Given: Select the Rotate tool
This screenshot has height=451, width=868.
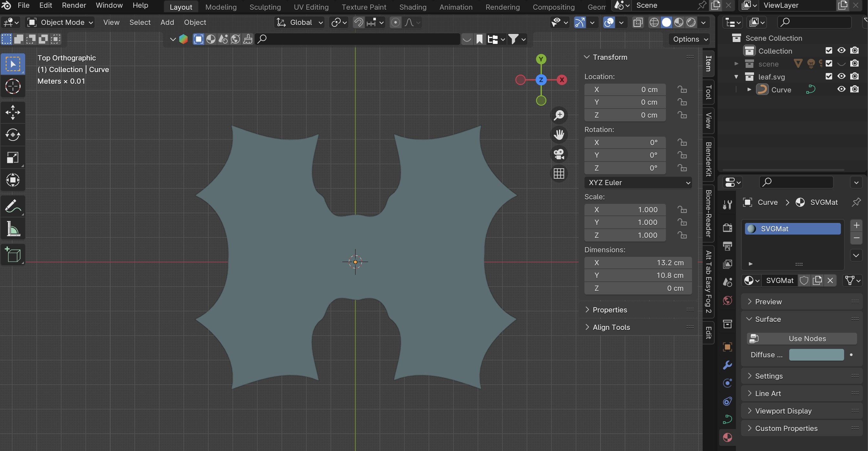Looking at the screenshot, I should click(13, 135).
